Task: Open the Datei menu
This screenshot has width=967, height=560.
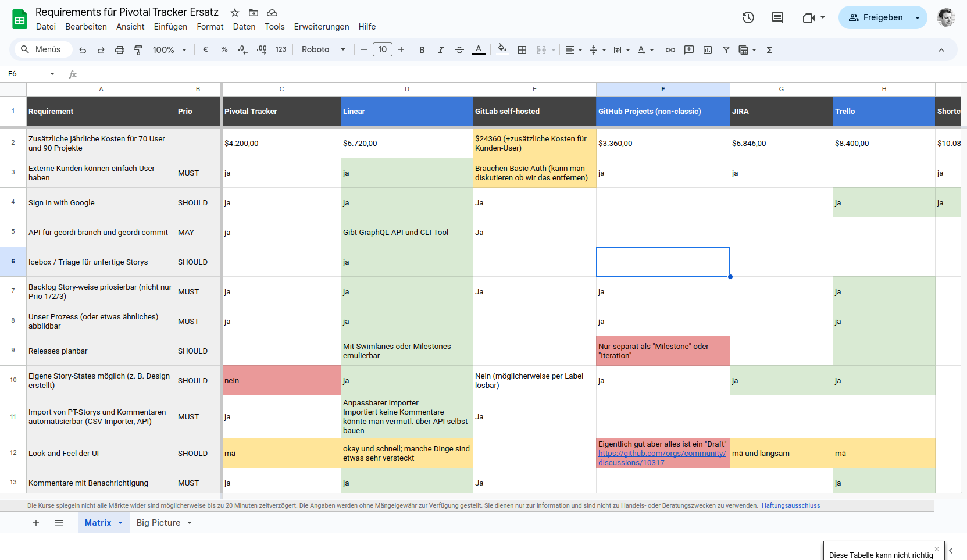Action: click(x=46, y=27)
